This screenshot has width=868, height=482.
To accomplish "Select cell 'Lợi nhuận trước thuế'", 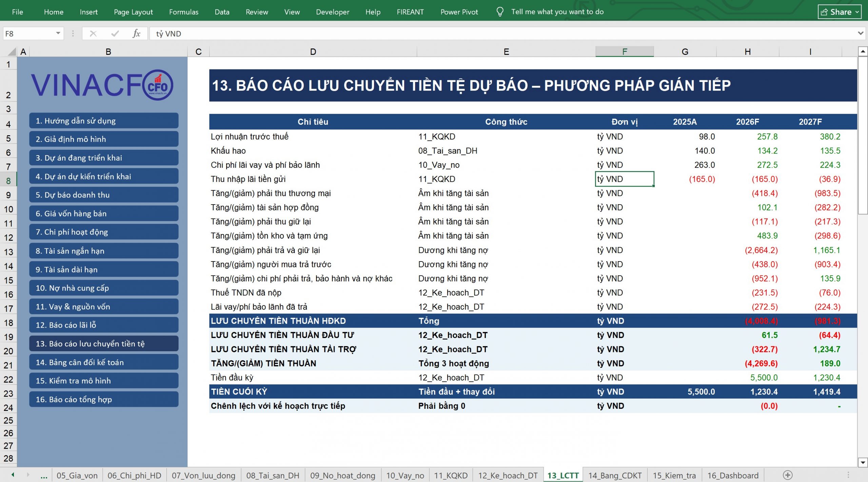I will tap(313, 137).
